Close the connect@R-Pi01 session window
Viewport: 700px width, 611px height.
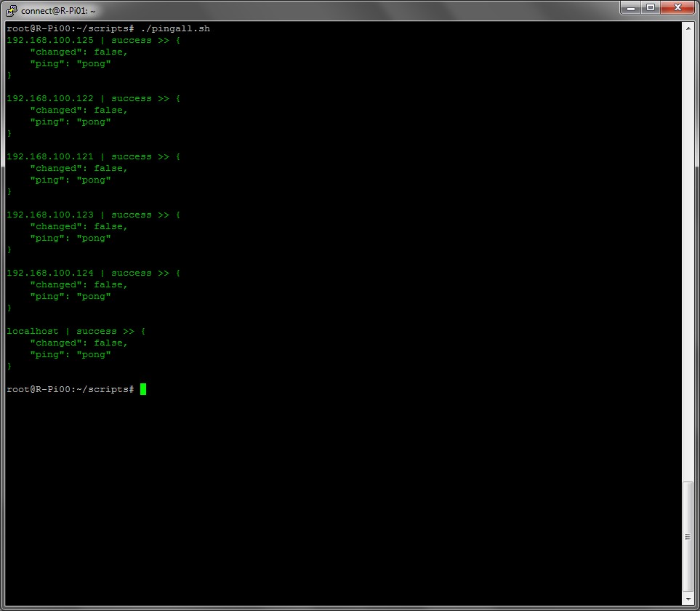678,8
